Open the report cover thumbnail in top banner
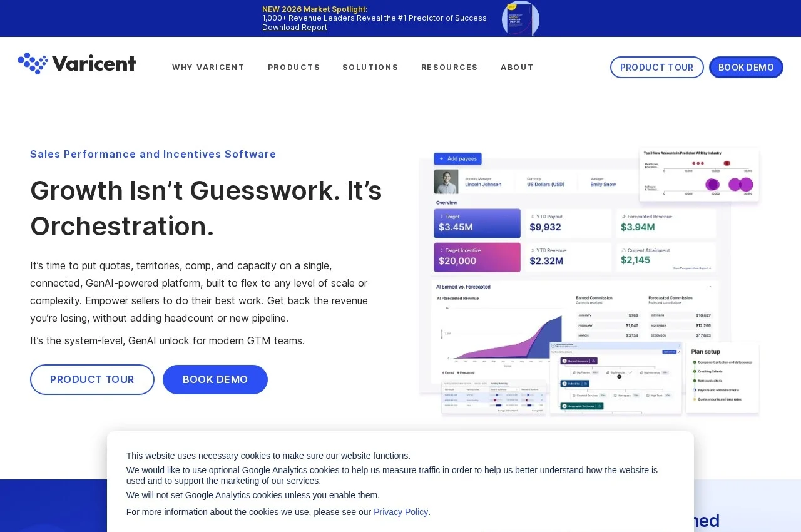The width and height of the screenshot is (801, 532). (x=521, y=18)
